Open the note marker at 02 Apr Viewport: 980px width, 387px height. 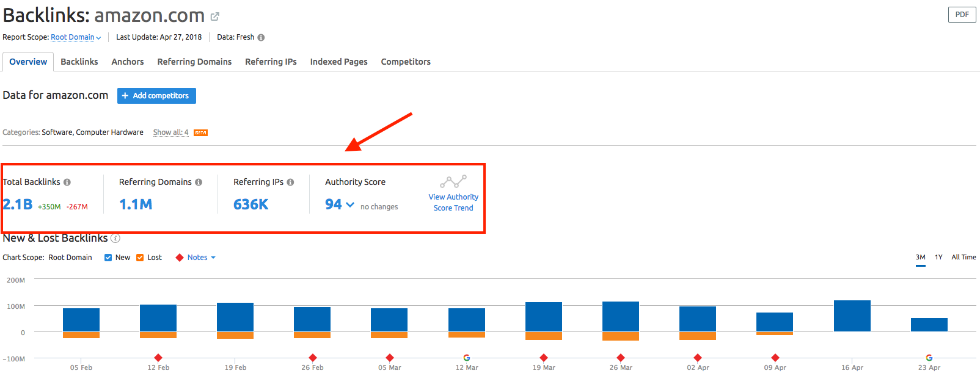pos(698,358)
